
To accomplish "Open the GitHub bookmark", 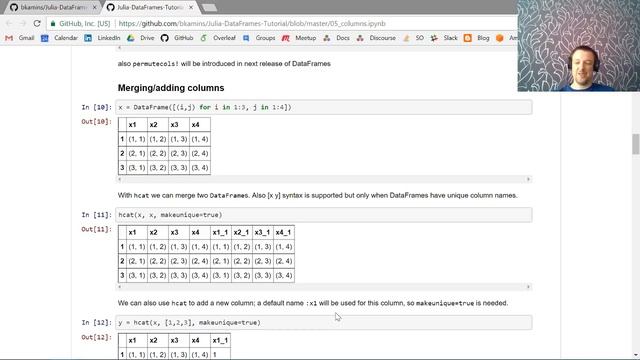I will [177, 38].
